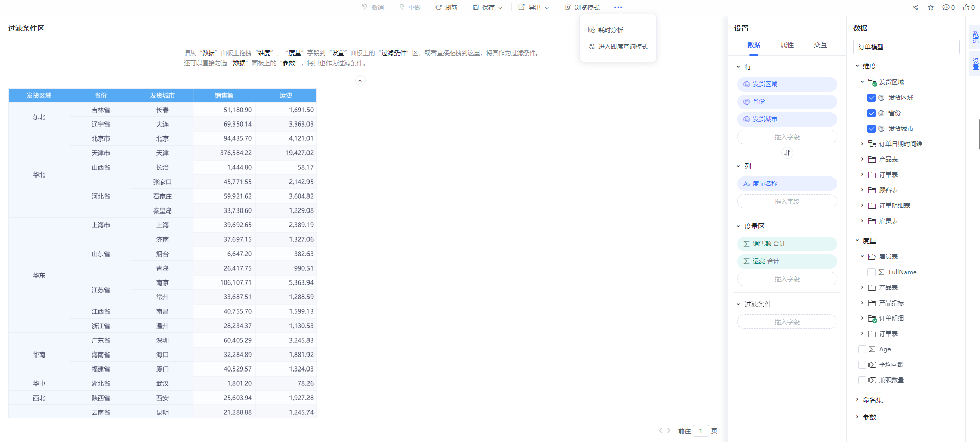
Task: Click the 产品表 measure folder icon
Action: (x=872, y=288)
